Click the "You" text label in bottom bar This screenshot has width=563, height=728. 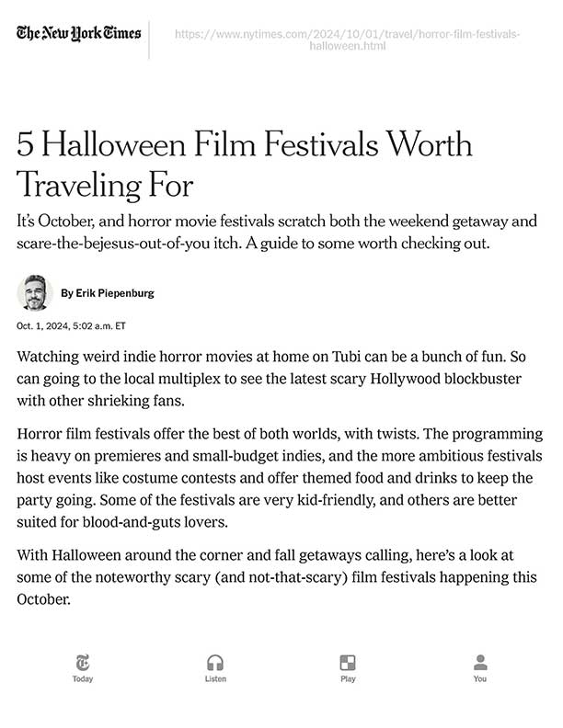tap(480, 679)
